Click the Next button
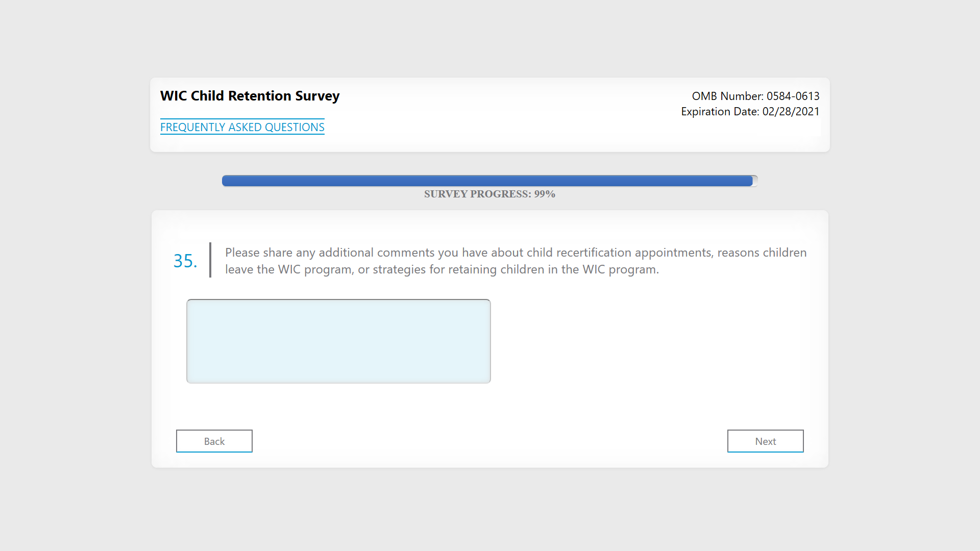 point(765,441)
